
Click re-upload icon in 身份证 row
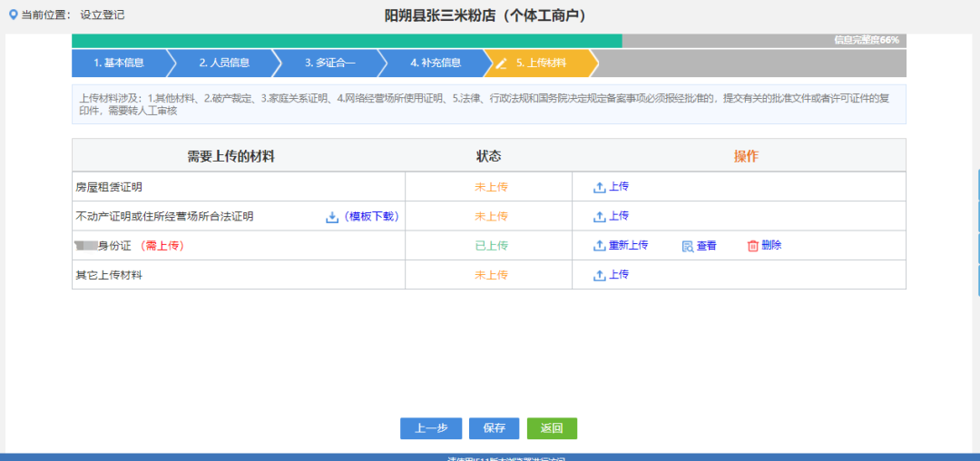click(x=599, y=246)
